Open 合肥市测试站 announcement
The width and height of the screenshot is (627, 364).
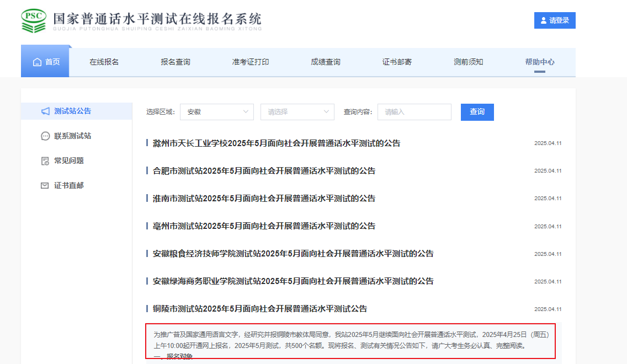click(264, 171)
